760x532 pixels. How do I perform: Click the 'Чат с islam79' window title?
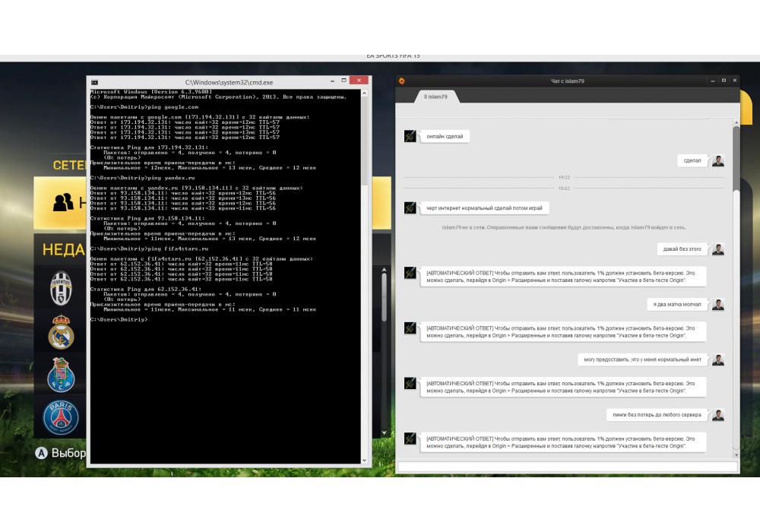click(568, 81)
